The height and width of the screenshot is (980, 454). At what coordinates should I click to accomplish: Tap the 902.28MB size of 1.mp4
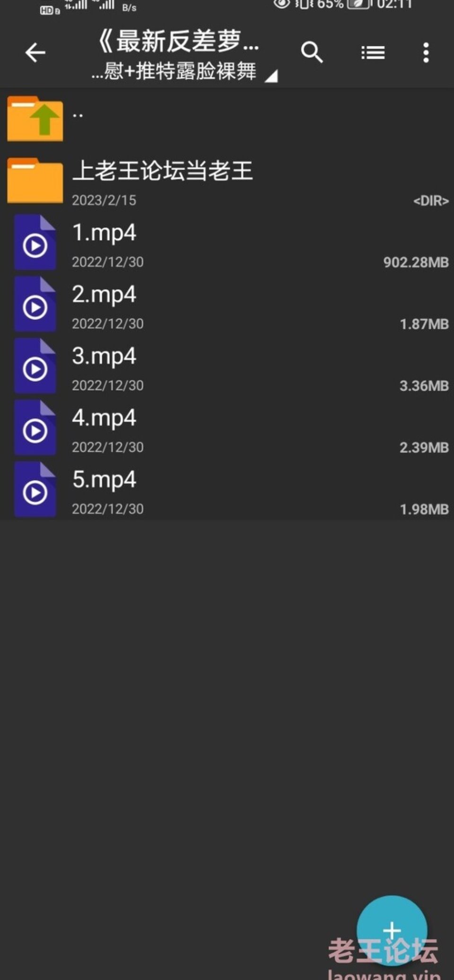[416, 262]
